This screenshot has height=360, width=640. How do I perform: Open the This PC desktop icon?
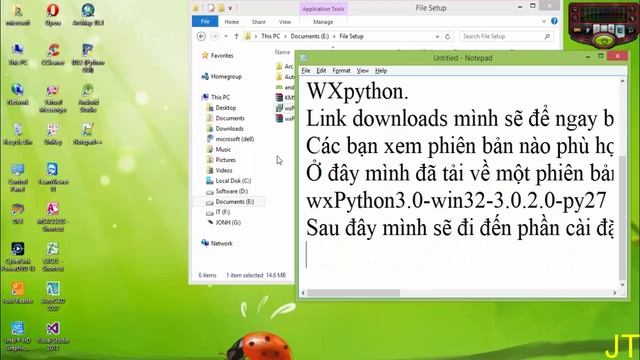tap(18, 55)
